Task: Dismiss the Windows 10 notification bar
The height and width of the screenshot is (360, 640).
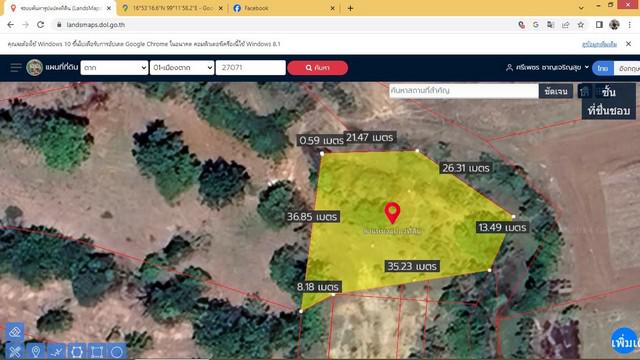Action: point(629,44)
